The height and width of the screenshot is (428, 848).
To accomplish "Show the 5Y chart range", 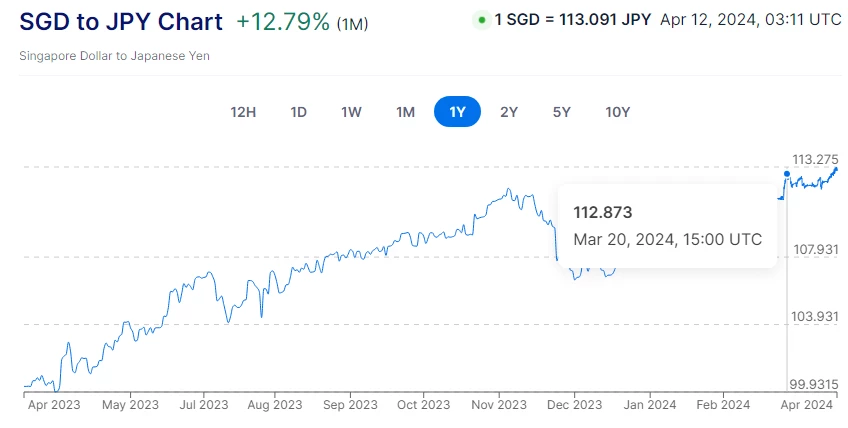I will click(x=561, y=112).
